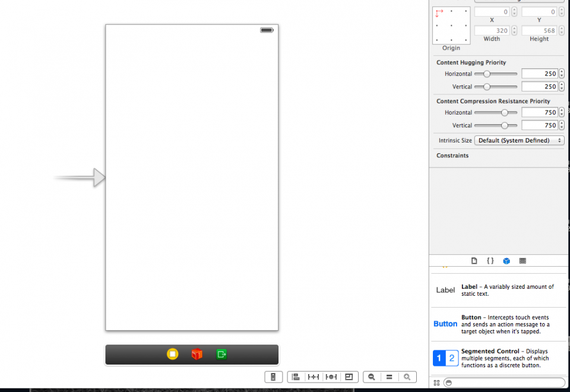Select the Segmented Control library object

[498, 358]
